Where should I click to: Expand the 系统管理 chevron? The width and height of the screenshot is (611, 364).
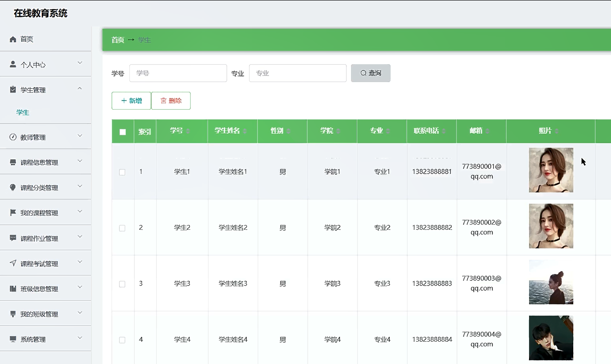click(x=80, y=338)
